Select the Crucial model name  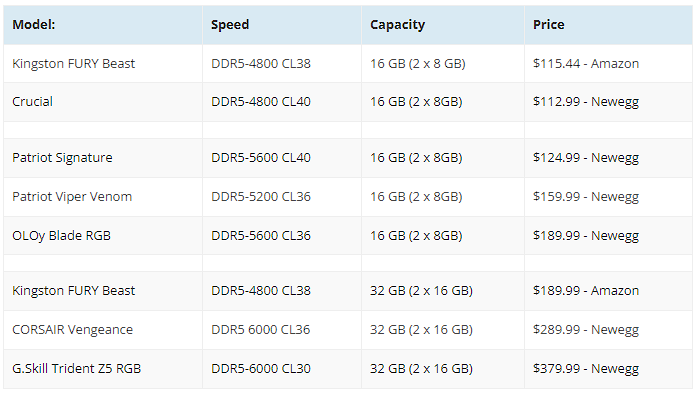pyautogui.click(x=32, y=102)
